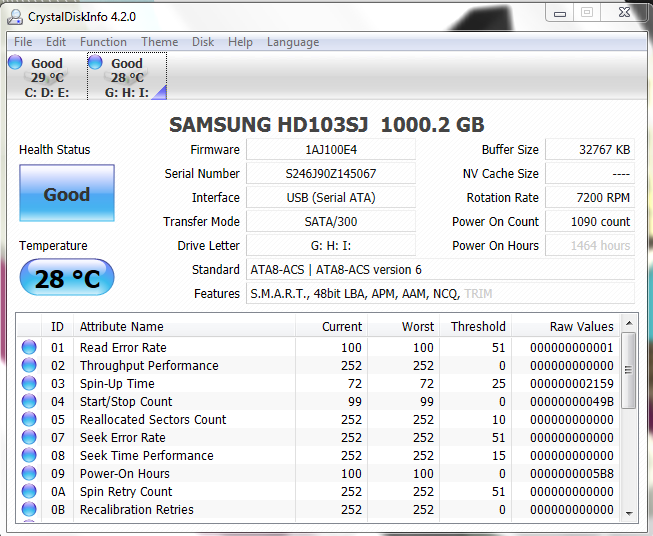This screenshot has width=653, height=536.
Task: Click the Serial Number field S246J90Z145067
Action: click(x=331, y=173)
